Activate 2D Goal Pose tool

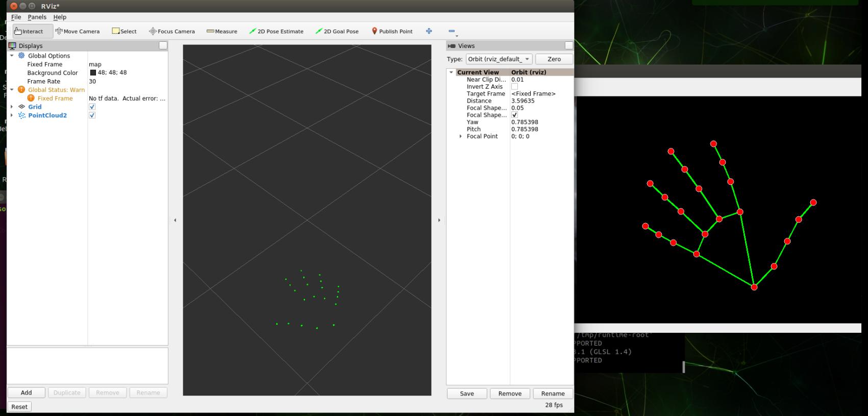(x=337, y=31)
